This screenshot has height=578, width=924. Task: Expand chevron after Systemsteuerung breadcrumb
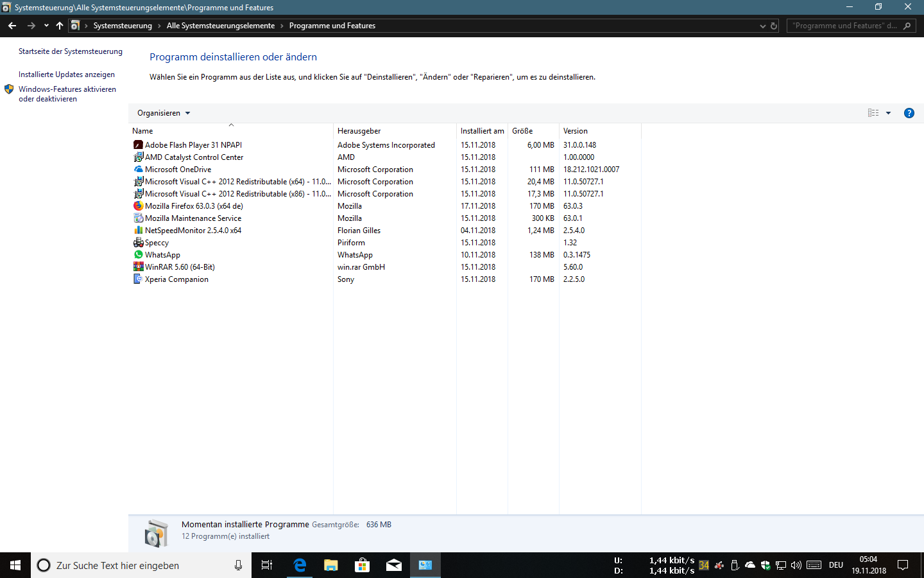tap(159, 26)
